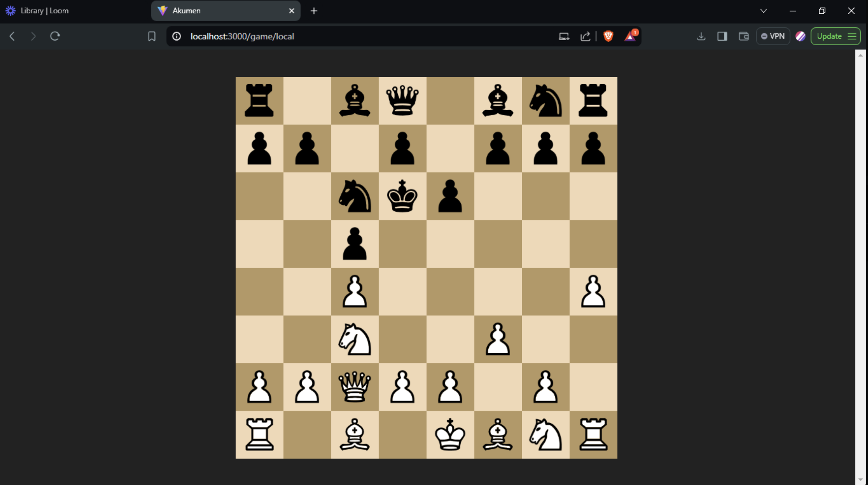This screenshot has height=485, width=868.
Task: Click the share page icon
Action: (x=585, y=36)
